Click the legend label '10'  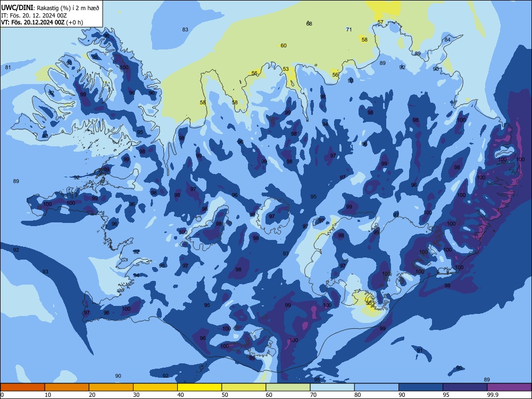click(48, 395)
